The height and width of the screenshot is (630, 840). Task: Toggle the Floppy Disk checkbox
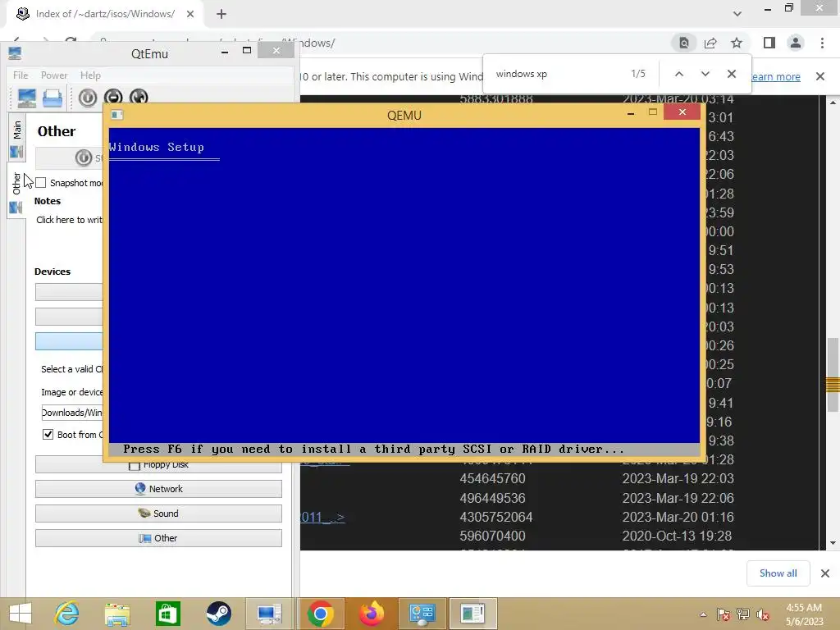point(135,465)
